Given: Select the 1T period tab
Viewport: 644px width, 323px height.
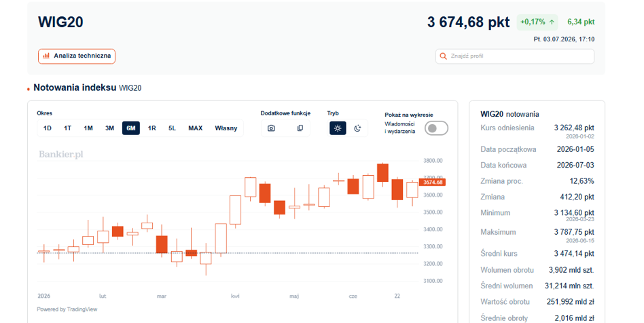Looking at the screenshot, I should point(67,128).
